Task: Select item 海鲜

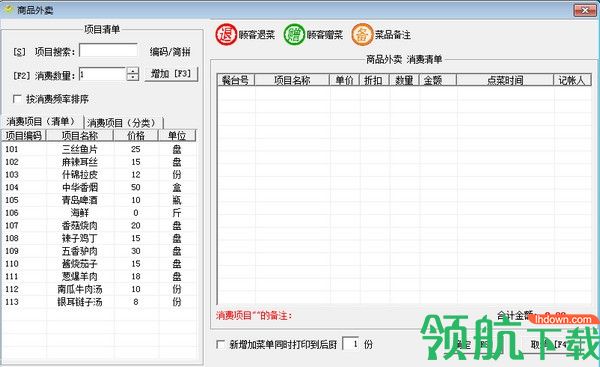Action: (x=80, y=213)
